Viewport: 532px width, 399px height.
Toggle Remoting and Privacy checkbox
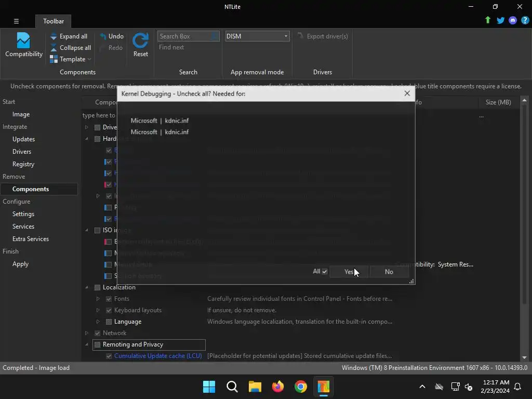coord(97,345)
